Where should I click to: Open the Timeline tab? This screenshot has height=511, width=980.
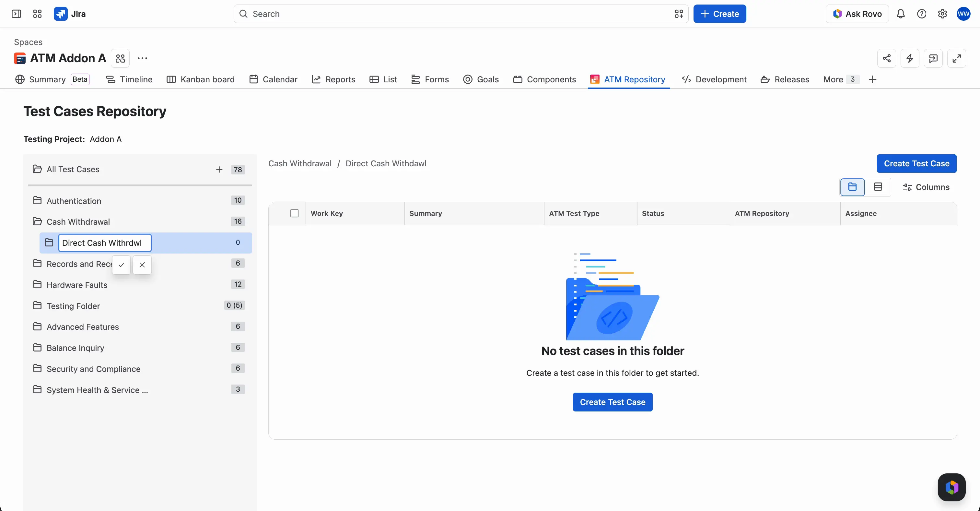pos(129,79)
